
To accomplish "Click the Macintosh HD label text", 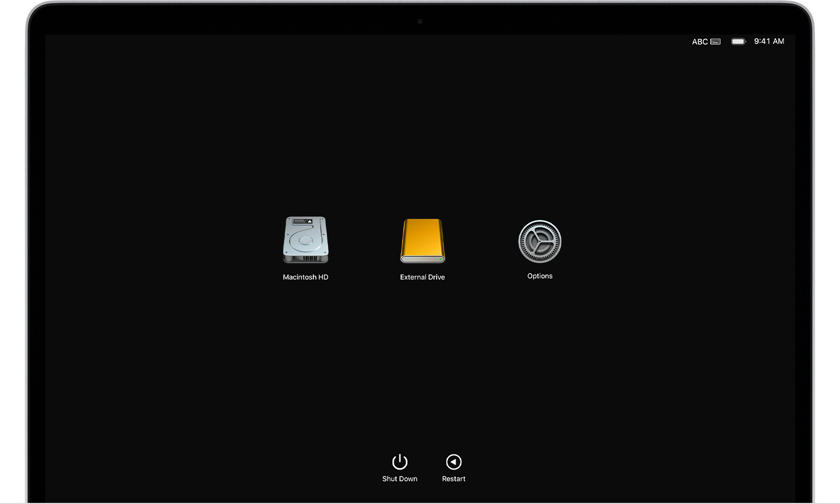I will tap(306, 277).
